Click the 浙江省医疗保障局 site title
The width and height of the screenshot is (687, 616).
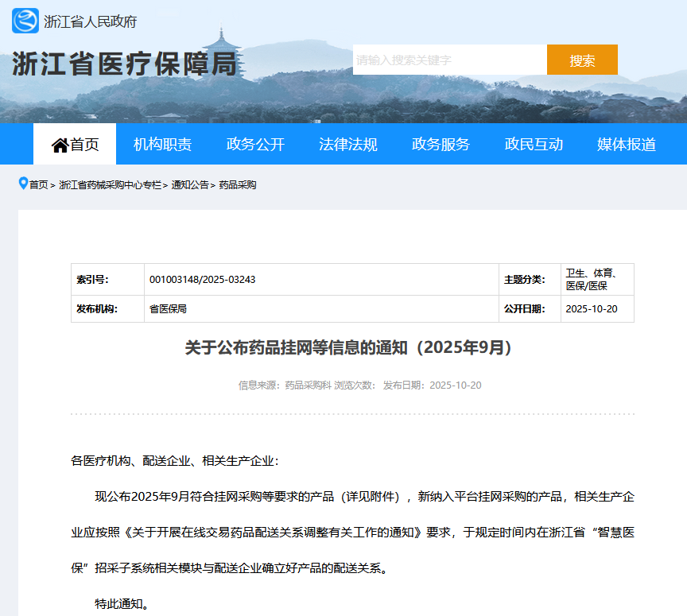point(125,64)
